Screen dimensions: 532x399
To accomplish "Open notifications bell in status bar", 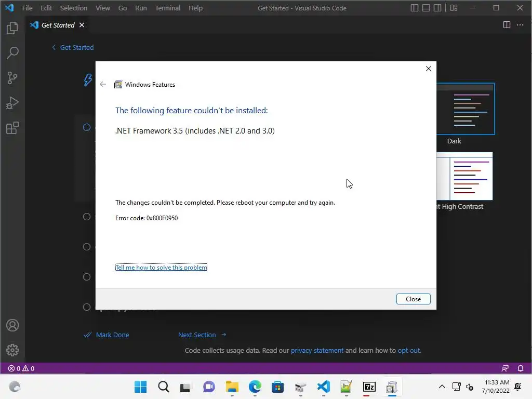I will coord(520,368).
